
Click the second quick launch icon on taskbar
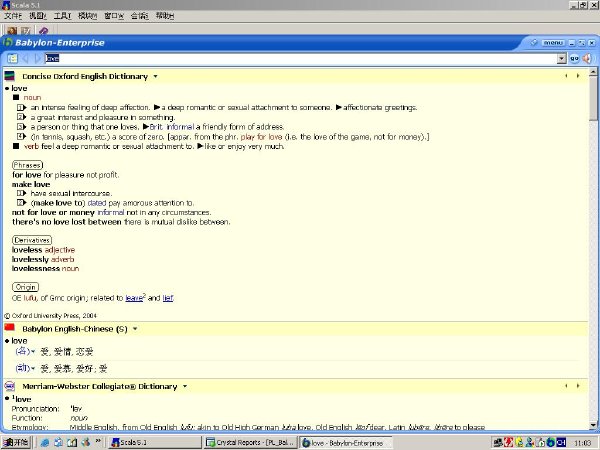[58, 442]
